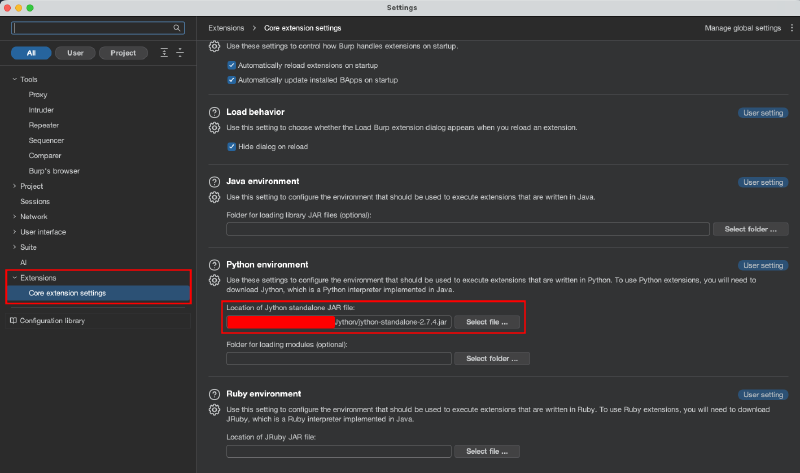
Task: Open the Sequencer settings page
Action: pyautogui.click(x=46, y=140)
